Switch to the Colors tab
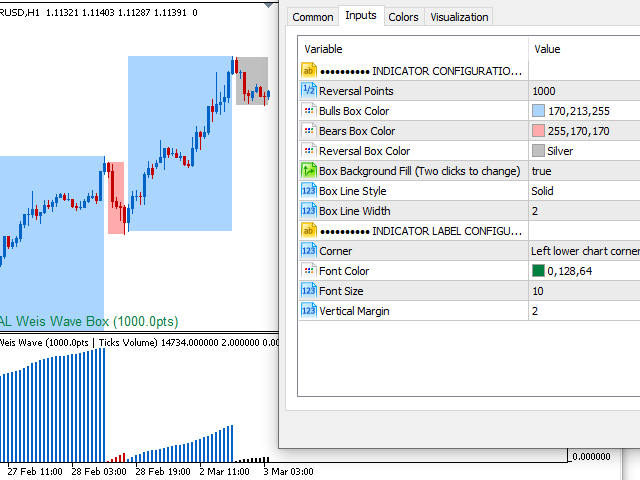This screenshot has width=640, height=480. (x=403, y=17)
